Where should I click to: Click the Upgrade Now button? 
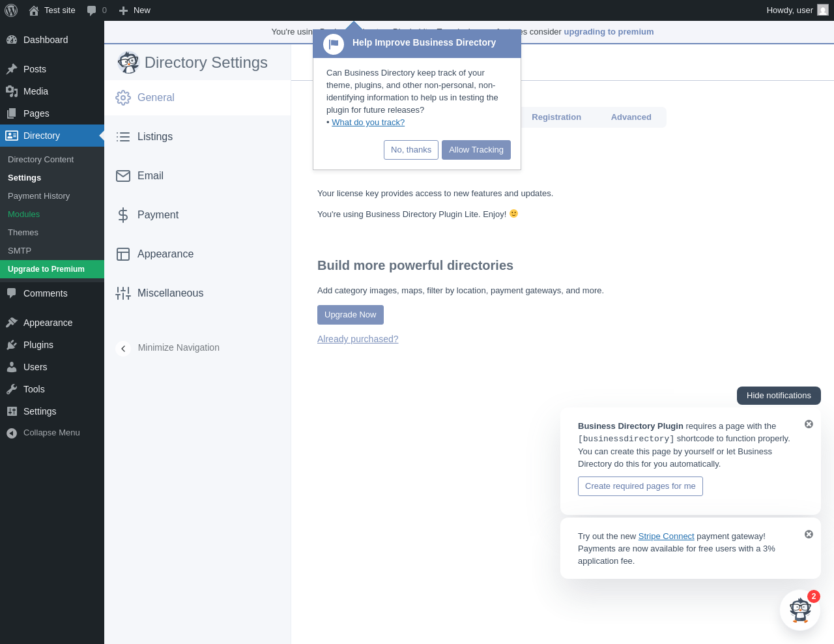(x=351, y=315)
